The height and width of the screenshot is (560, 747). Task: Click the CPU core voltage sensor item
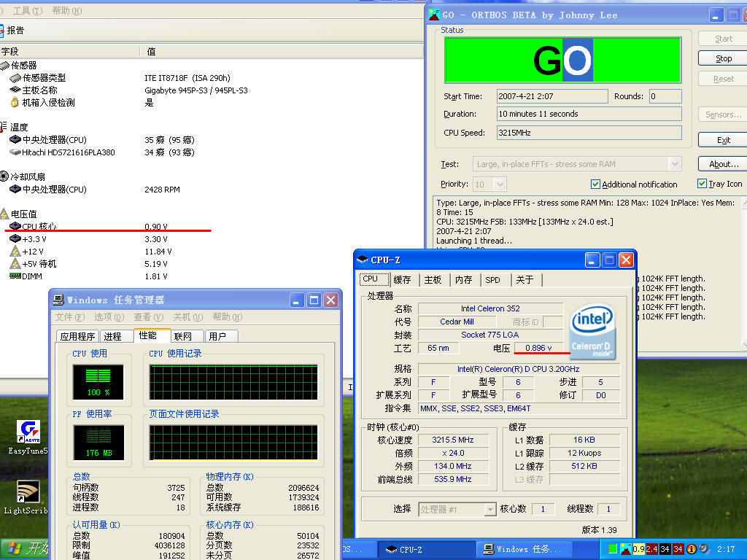coord(38,227)
